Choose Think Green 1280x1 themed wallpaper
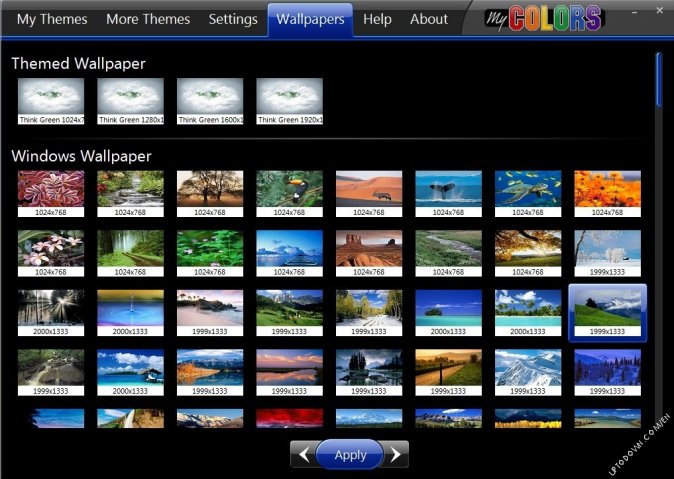 point(130,100)
